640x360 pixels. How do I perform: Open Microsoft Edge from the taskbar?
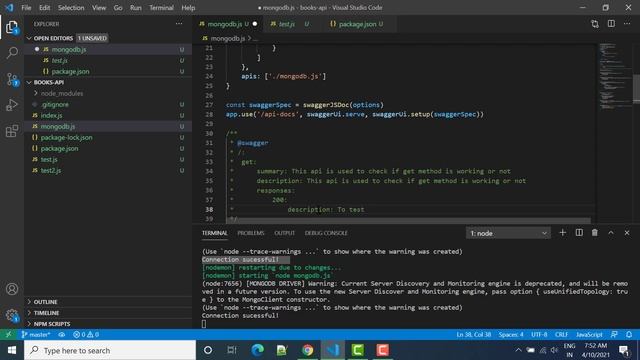pyautogui.click(x=258, y=350)
